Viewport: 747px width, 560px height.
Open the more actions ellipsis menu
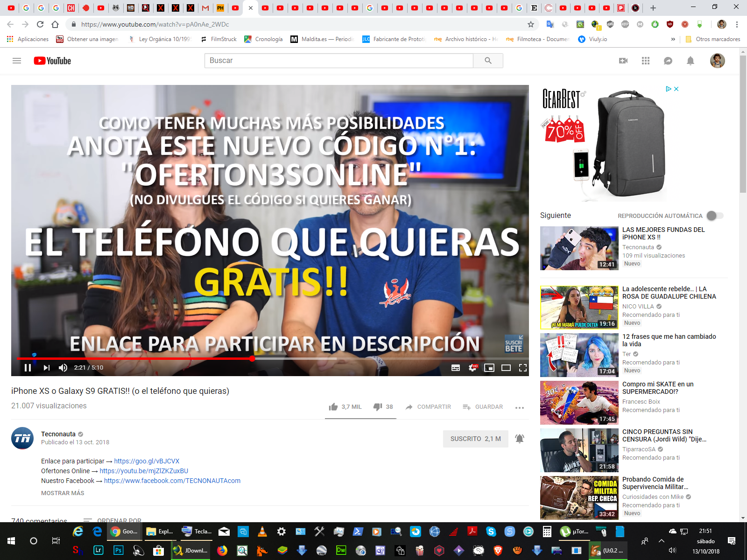pyautogui.click(x=520, y=407)
